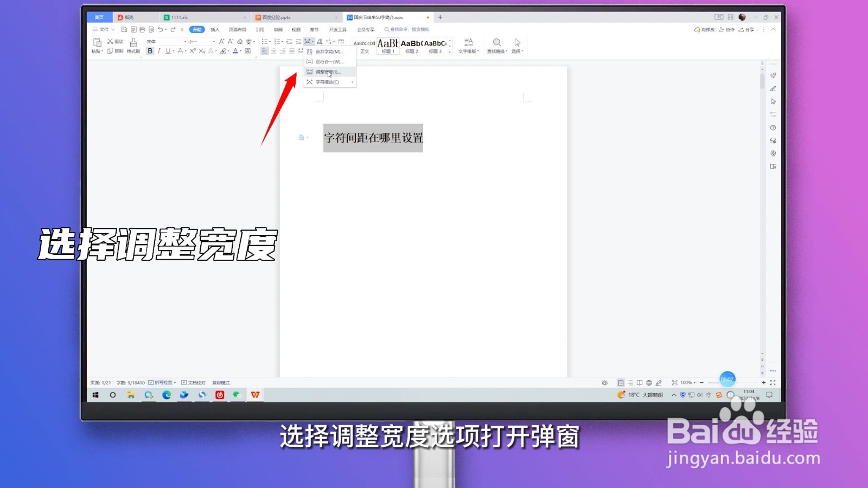Apply 标题 2 heading style
The image size is (868, 488).
pyautogui.click(x=412, y=46)
